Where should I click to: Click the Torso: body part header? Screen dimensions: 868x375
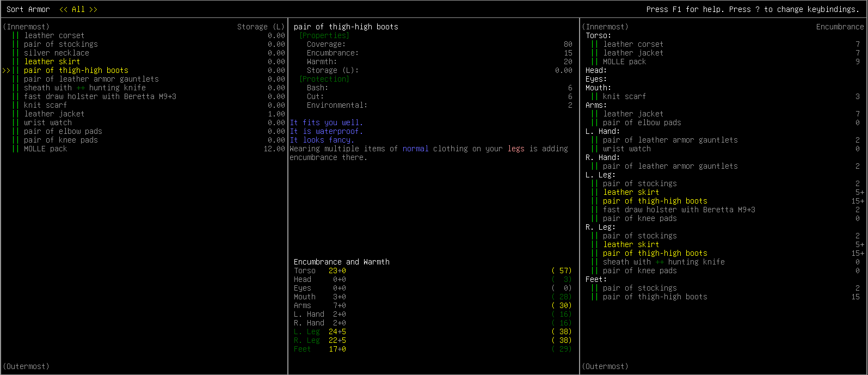[599, 35]
